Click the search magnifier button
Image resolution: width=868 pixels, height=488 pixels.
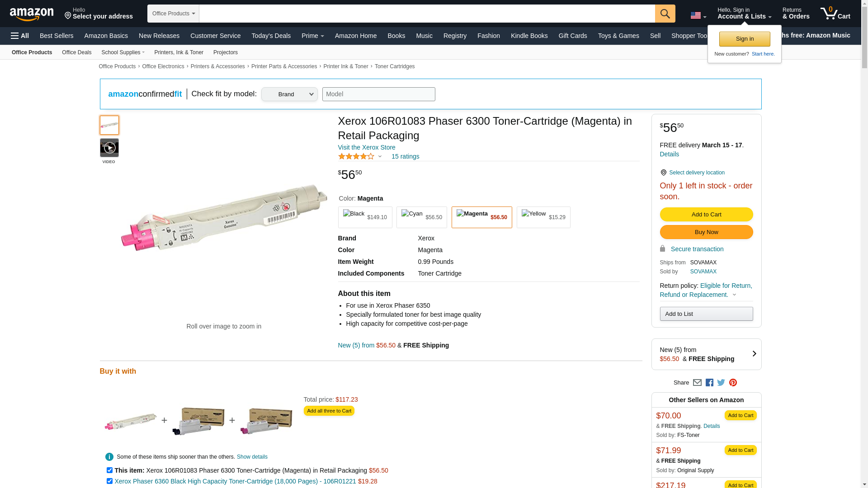[665, 14]
